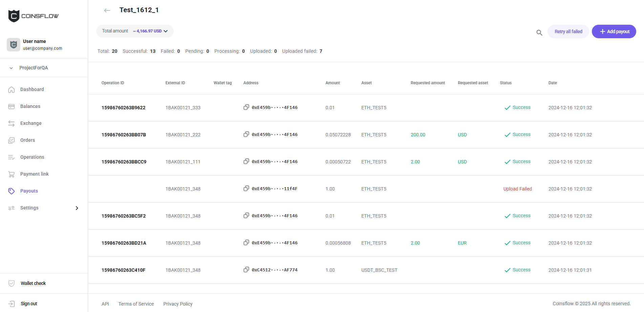Screen dimensions: 644x312
Task: Copy address for operation 15986760263B9622
Action: (246, 107)
